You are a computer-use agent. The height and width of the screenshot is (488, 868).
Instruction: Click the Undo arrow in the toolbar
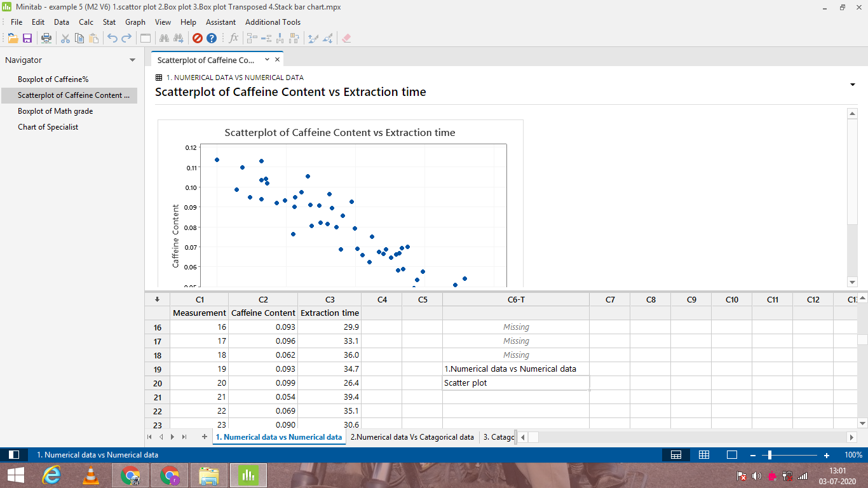(x=112, y=38)
